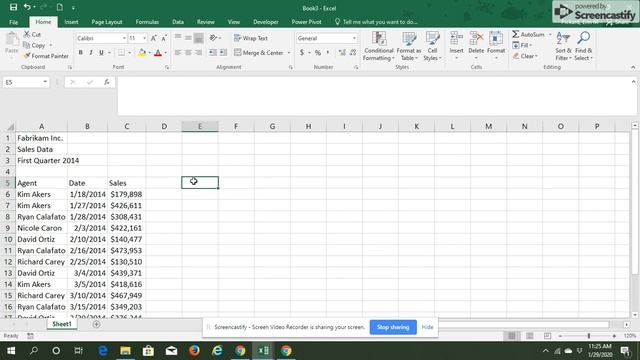The width and height of the screenshot is (640, 360).
Task: Open the File tab
Action: 13,22
